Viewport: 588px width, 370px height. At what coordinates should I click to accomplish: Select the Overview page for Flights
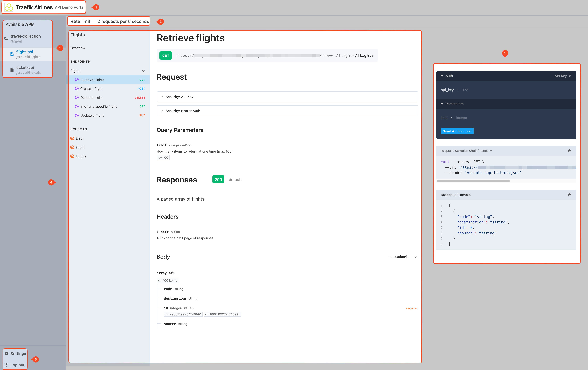tap(78, 48)
